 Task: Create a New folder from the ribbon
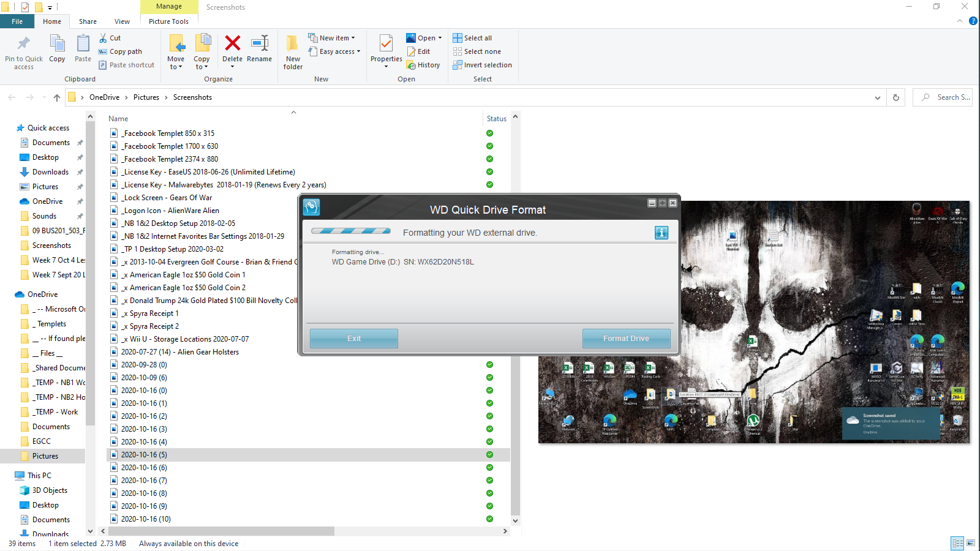coord(293,52)
